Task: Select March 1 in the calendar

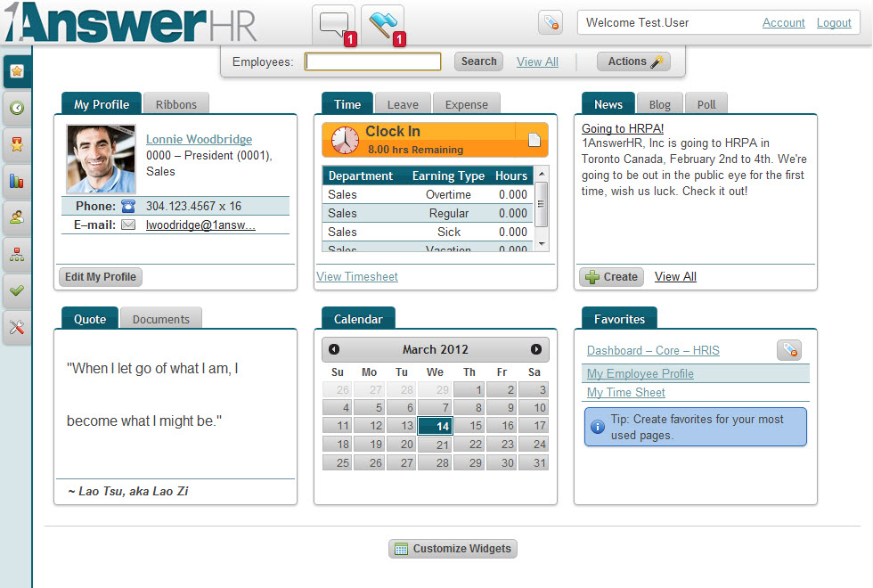Action: 469,390
